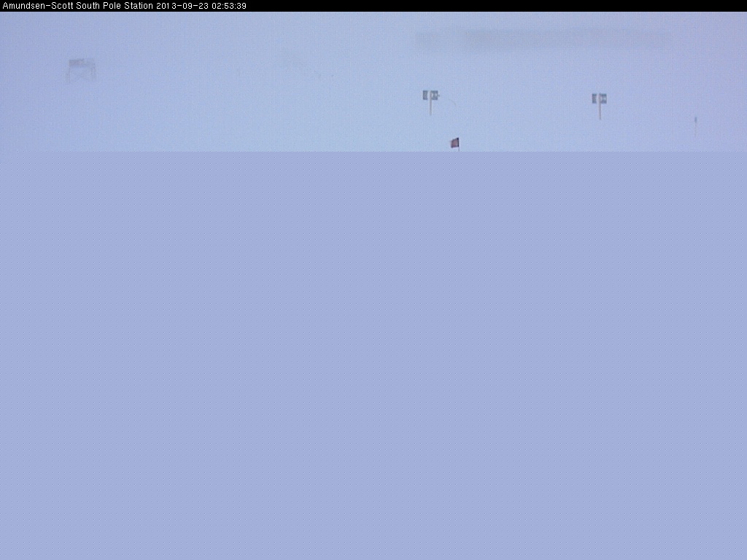The image size is (747, 560).
Task: Click the empty black bar area at right
Action: coord(496,6)
